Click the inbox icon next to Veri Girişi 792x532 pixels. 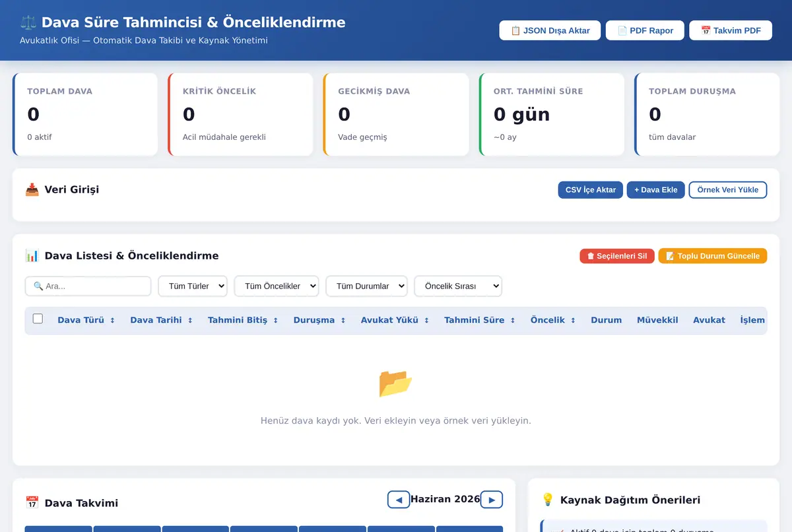pos(32,190)
